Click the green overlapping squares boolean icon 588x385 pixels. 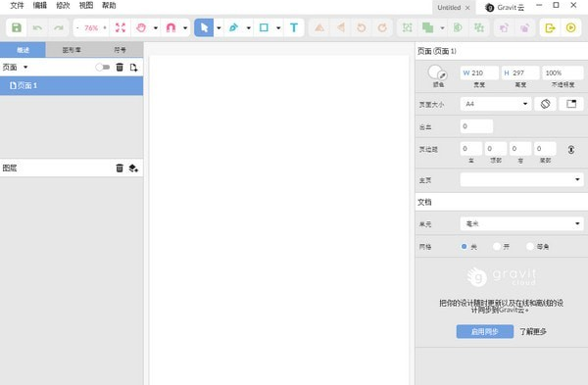tap(428, 27)
